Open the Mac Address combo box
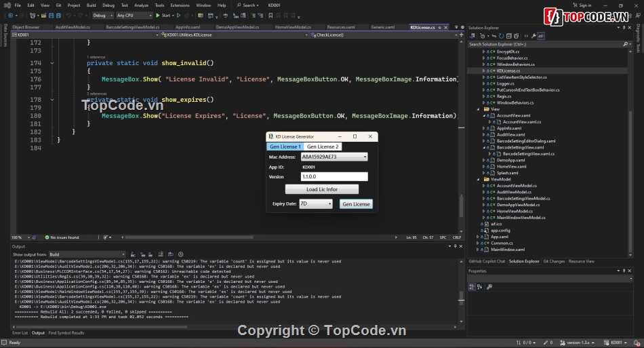Image resolution: width=644 pixels, height=348 pixels. [334, 157]
